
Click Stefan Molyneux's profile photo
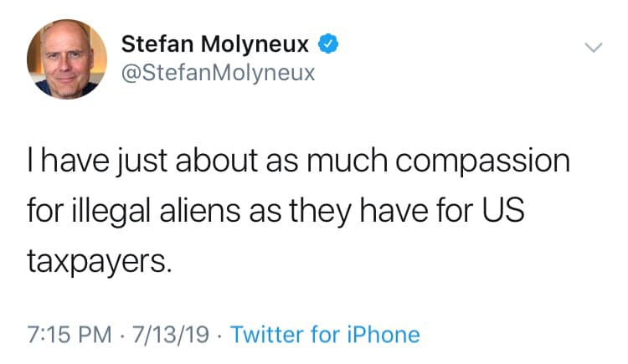point(67,59)
